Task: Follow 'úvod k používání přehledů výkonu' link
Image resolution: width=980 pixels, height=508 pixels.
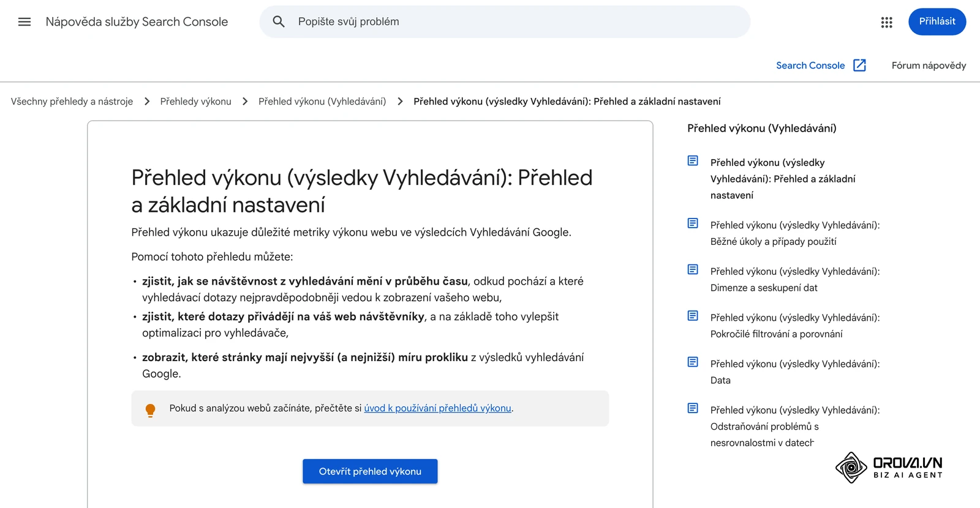Action: [x=437, y=408]
